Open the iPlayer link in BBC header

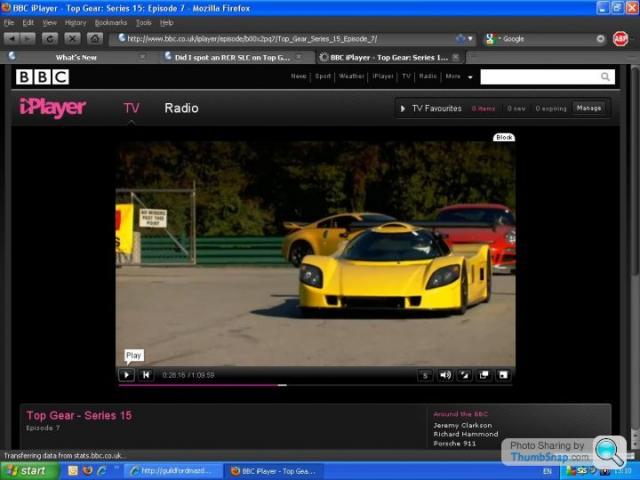click(x=383, y=76)
